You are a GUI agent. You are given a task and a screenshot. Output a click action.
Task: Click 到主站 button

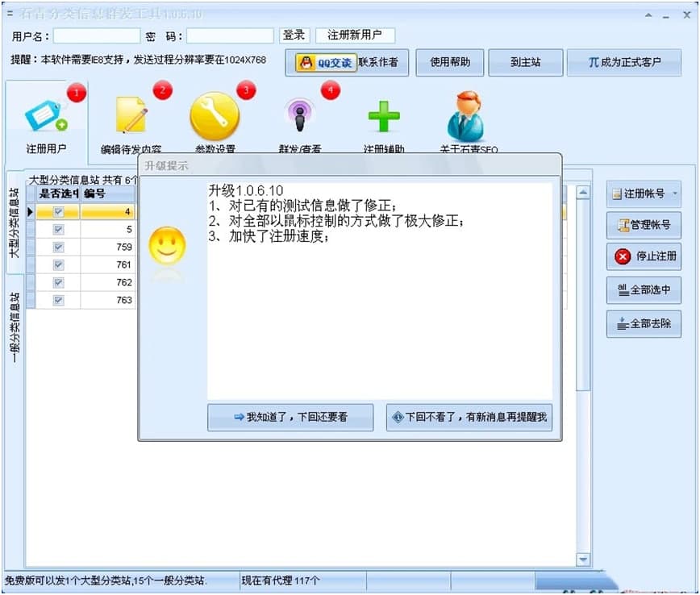[x=526, y=63]
